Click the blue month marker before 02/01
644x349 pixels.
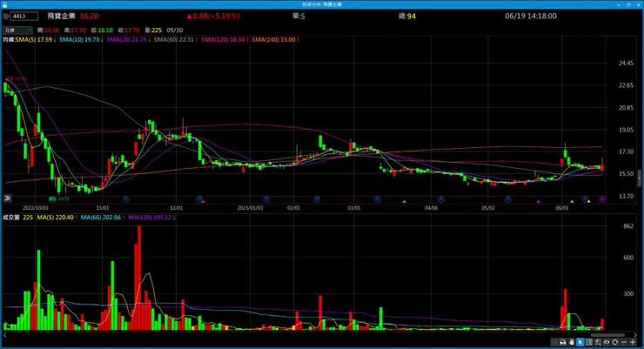[x=266, y=199]
